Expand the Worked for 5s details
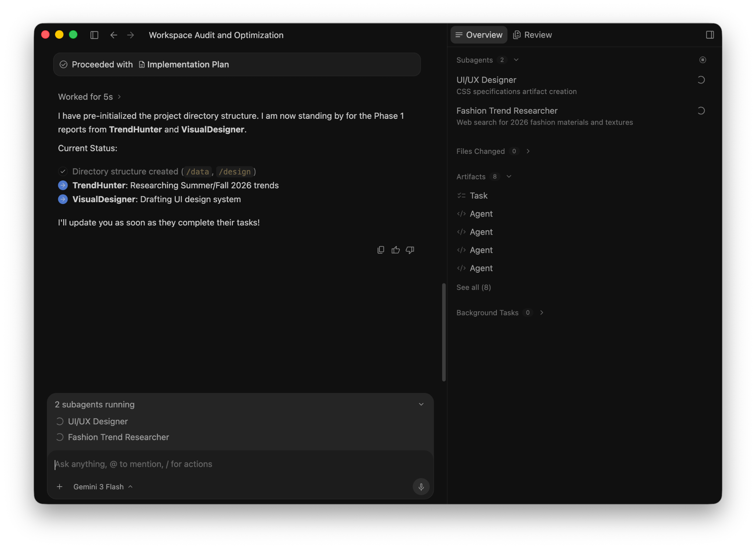This screenshot has height=549, width=756. click(x=89, y=97)
